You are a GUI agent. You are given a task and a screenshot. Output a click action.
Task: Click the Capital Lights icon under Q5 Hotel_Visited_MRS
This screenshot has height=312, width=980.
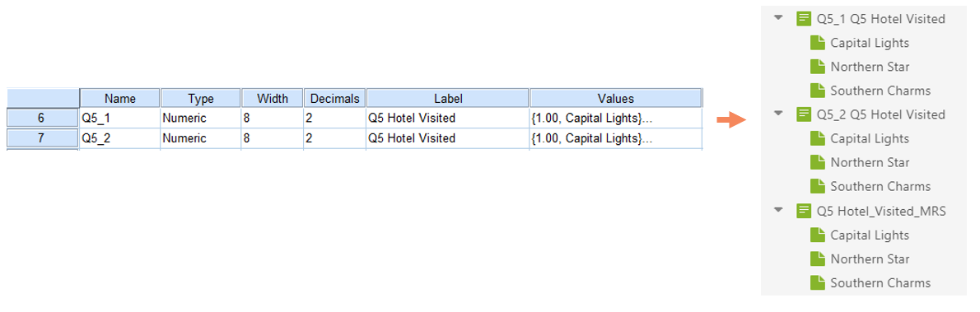click(818, 235)
